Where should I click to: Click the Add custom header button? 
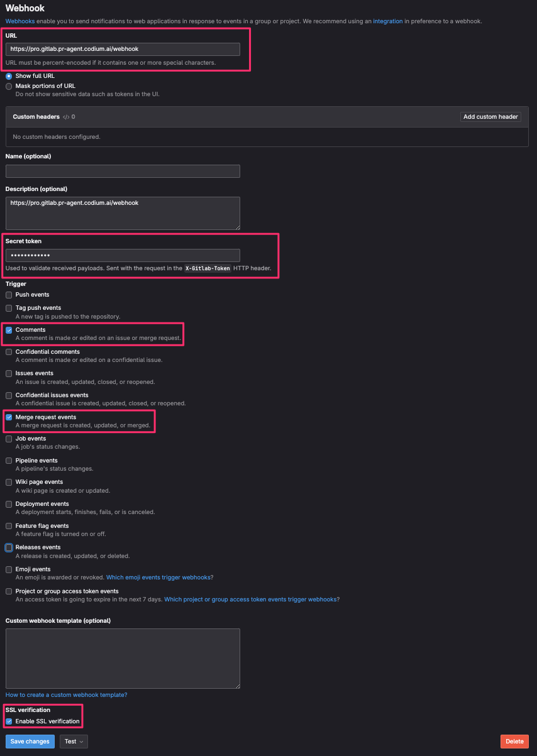(x=490, y=117)
